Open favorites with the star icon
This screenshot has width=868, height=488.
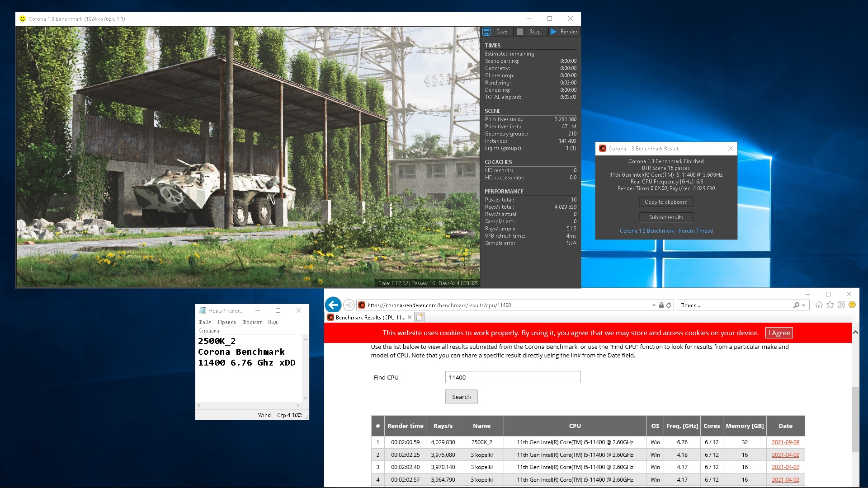click(x=830, y=305)
